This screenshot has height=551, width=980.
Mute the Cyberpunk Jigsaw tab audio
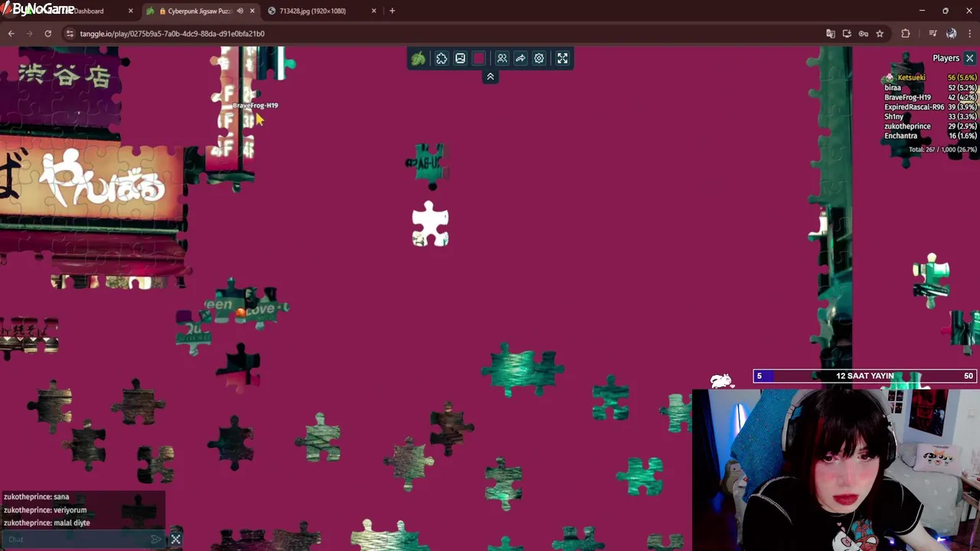(240, 11)
